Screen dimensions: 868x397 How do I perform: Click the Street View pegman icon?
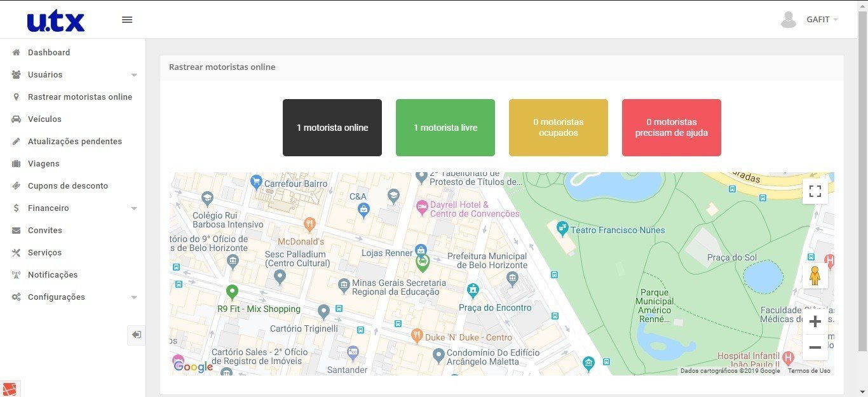click(815, 276)
